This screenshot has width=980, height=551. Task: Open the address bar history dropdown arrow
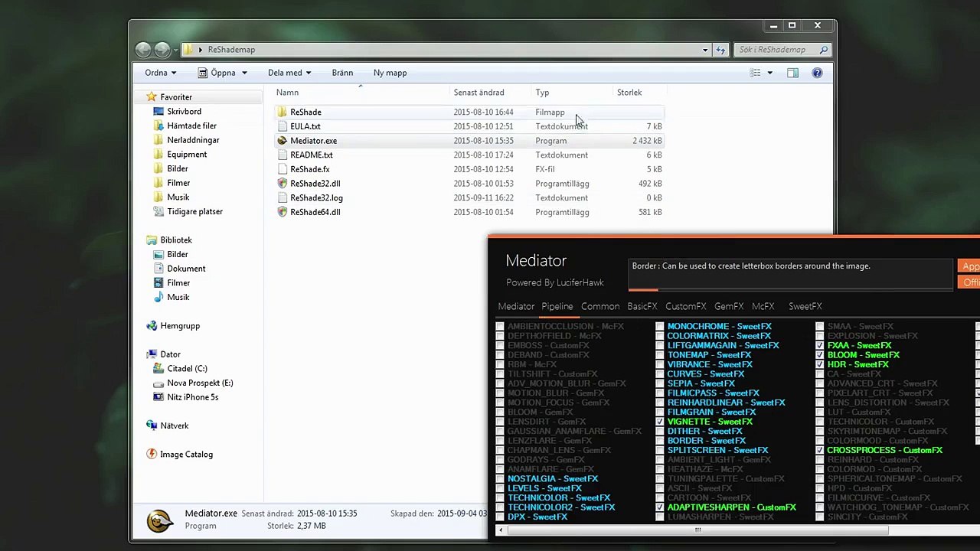[x=705, y=50]
